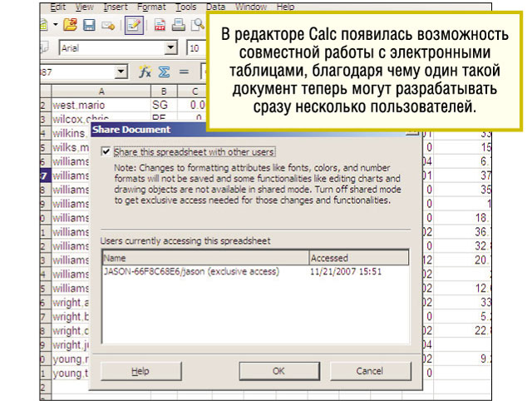Viewport: 532px width, 401px height.
Task: Click the Function equals sign icon
Action: click(x=184, y=72)
